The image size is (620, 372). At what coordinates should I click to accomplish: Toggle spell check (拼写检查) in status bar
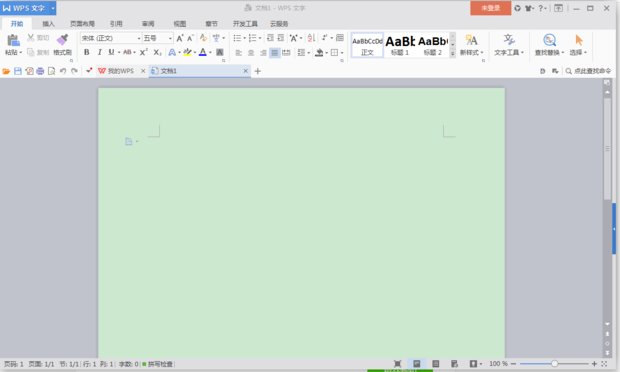point(158,364)
